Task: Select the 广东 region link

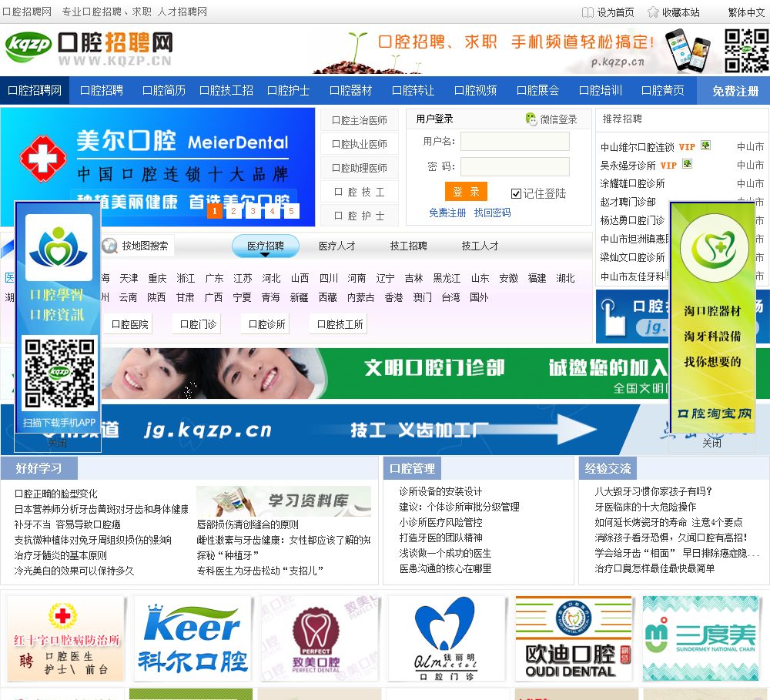Action: tap(214, 278)
